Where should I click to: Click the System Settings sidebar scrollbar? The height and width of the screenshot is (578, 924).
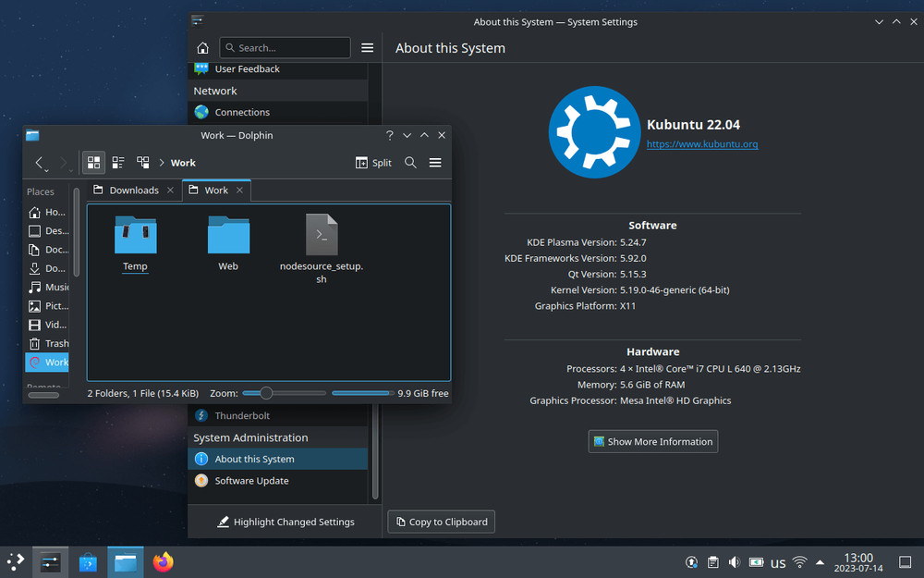(x=375, y=453)
